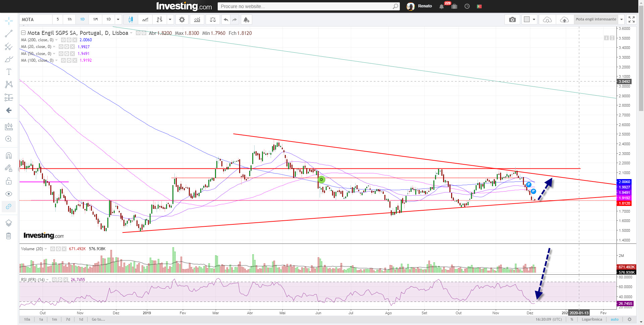
Task: Select candlestick chart style
Action: pos(130,19)
